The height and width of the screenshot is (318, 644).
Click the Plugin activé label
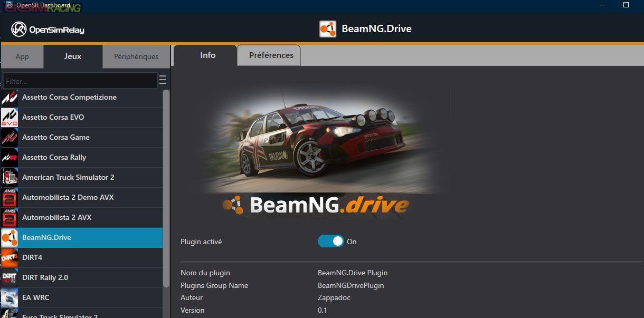click(x=201, y=242)
